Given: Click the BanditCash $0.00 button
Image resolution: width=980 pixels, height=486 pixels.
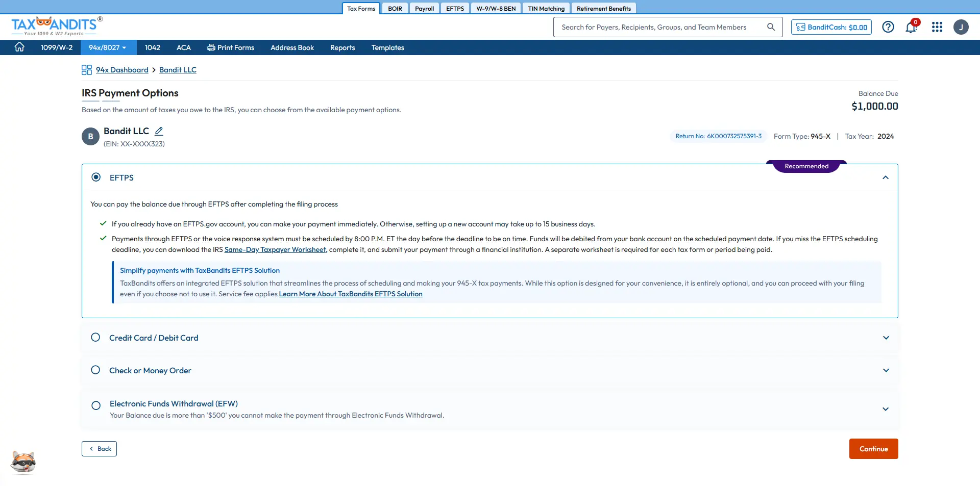Looking at the screenshot, I should pyautogui.click(x=831, y=27).
